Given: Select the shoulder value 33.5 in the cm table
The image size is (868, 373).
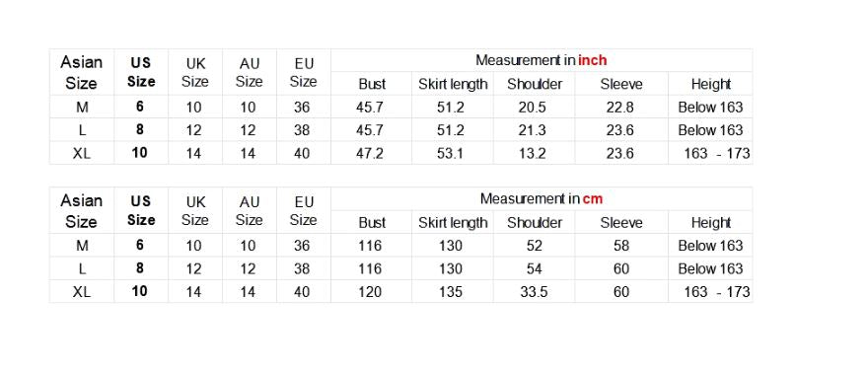Looking at the screenshot, I should (x=534, y=292).
